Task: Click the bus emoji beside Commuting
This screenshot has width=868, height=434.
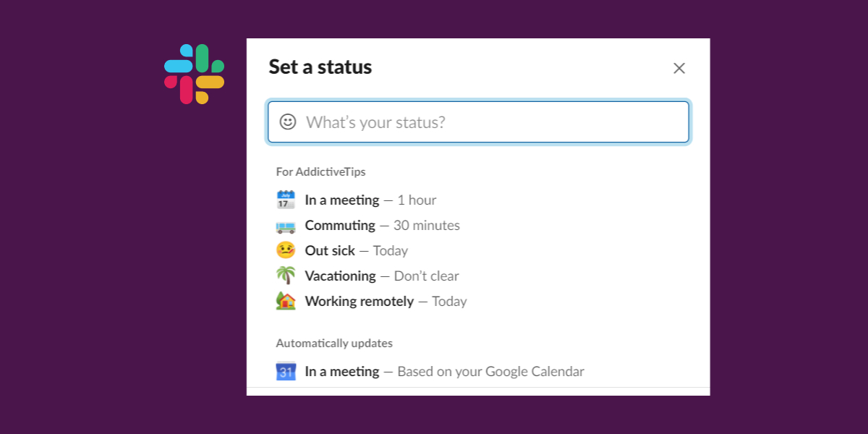Action: 286,226
